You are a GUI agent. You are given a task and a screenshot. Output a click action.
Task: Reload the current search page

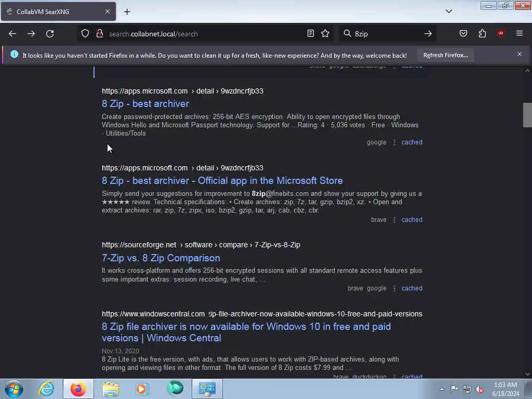click(x=50, y=34)
